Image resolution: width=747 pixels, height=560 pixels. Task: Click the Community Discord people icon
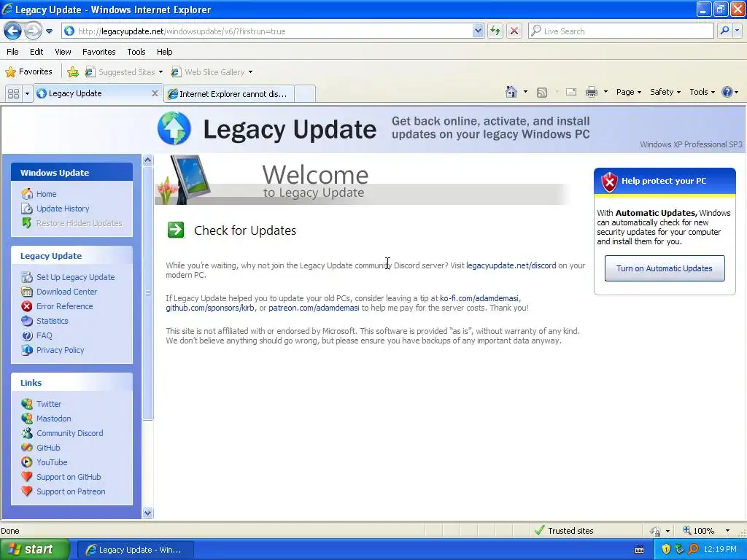(27, 433)
